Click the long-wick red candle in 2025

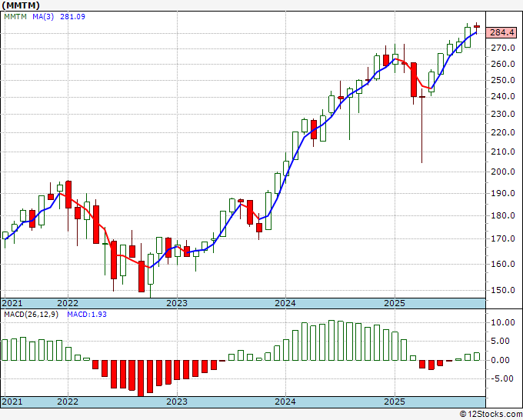(422, 125)
